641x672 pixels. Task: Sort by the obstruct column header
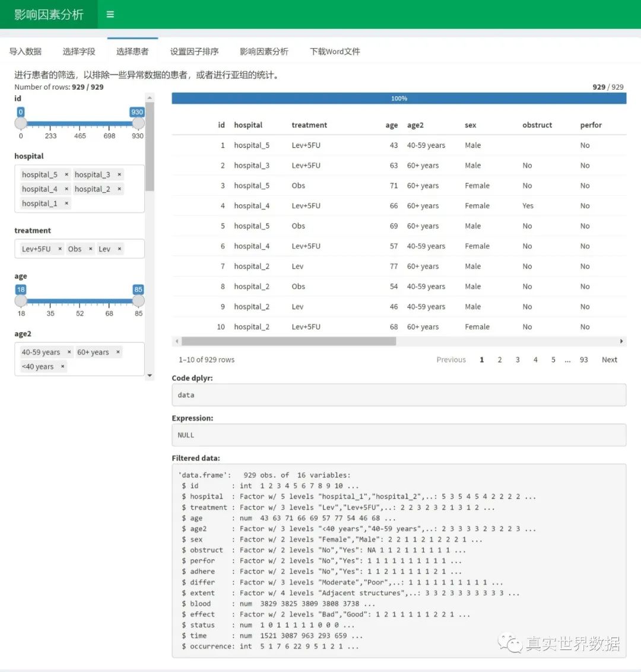(x=537, y=125)
